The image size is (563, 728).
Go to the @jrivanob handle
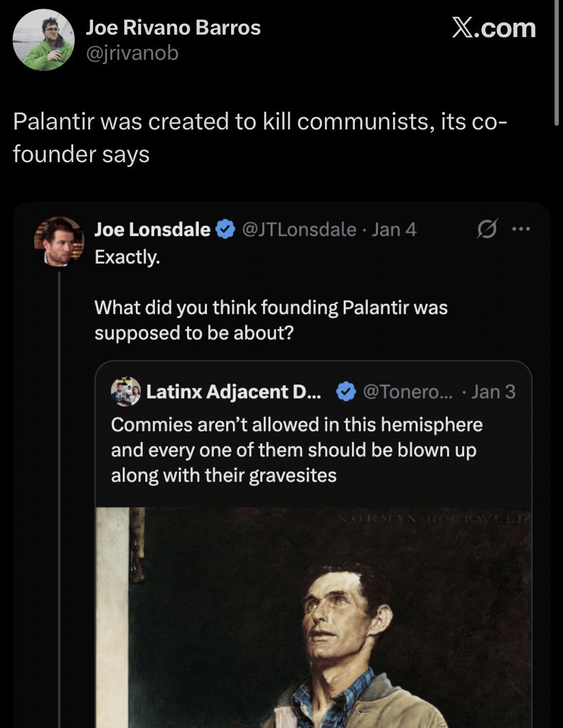(x=132, y=53)
